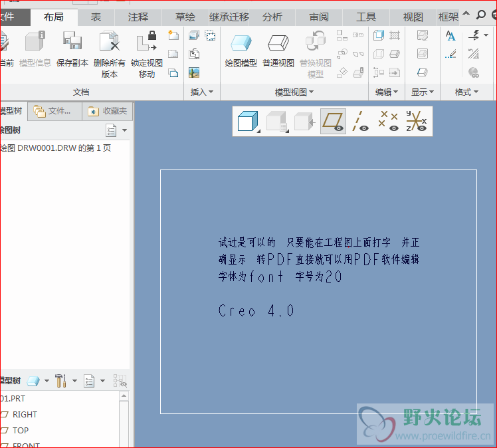This screenshot has height=448, width=497.
Task: Open 视图 ribbon tab
Action: point(413,17)
